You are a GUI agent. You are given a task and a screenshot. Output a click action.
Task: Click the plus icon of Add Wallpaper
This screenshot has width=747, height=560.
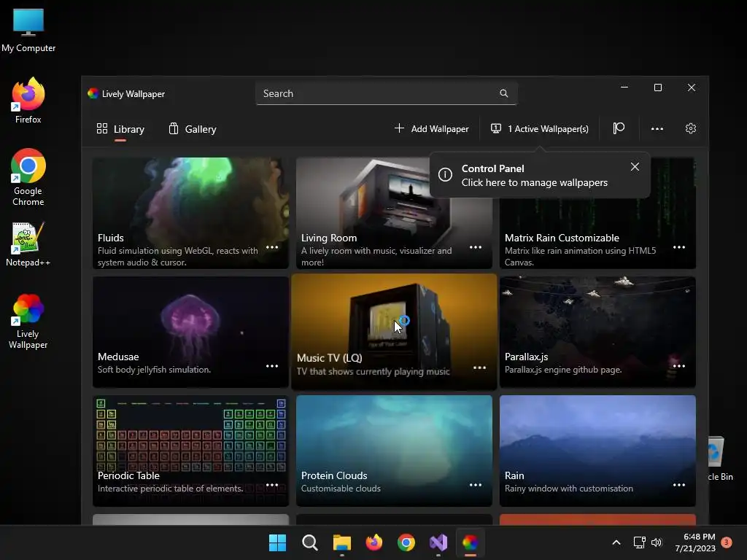(x=399, y=128)
